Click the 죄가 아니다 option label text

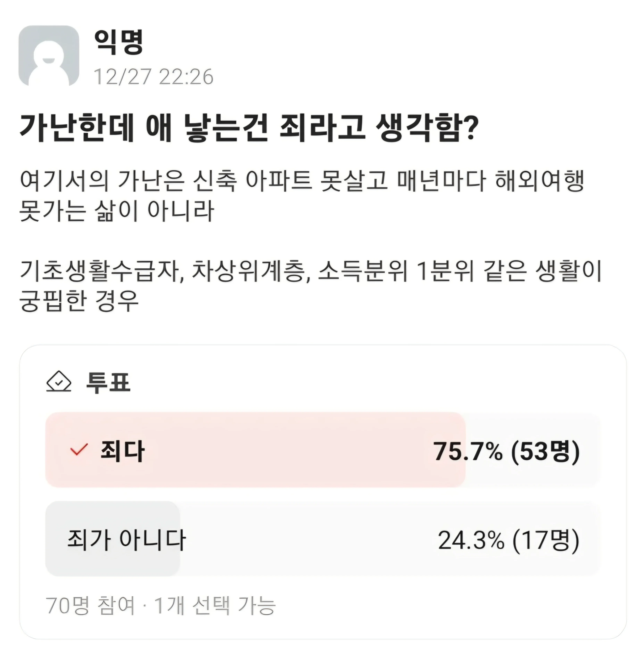click(126, 540)
